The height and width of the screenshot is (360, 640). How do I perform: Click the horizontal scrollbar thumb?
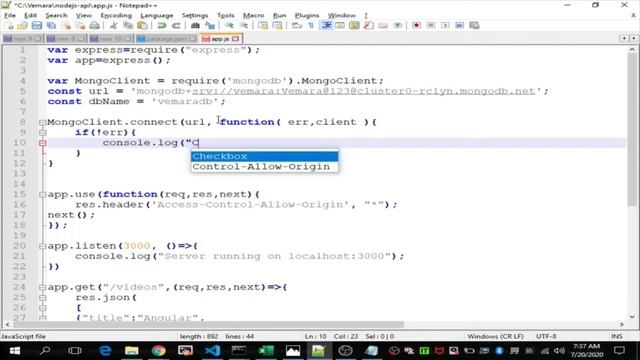208,324
